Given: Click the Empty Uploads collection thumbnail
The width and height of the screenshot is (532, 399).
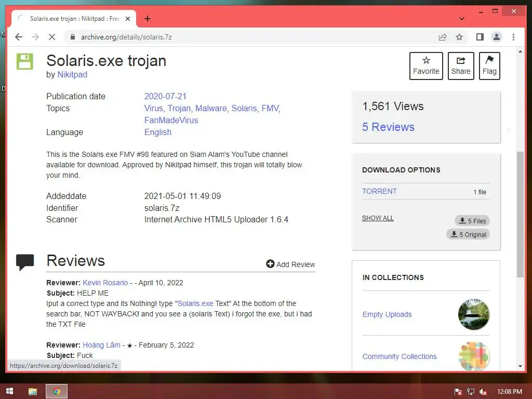Looking at the screenshot, I should click(x=474, y=314).
